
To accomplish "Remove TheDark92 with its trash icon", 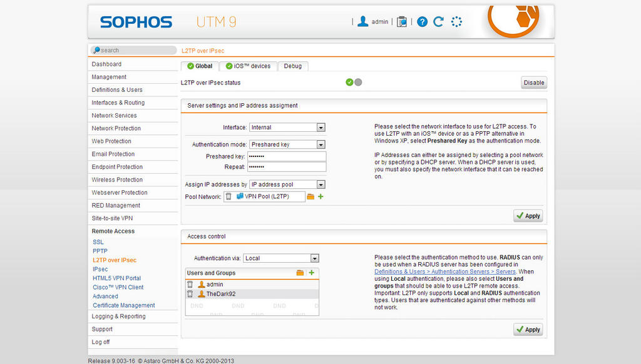I will click(x=190, y=294).
